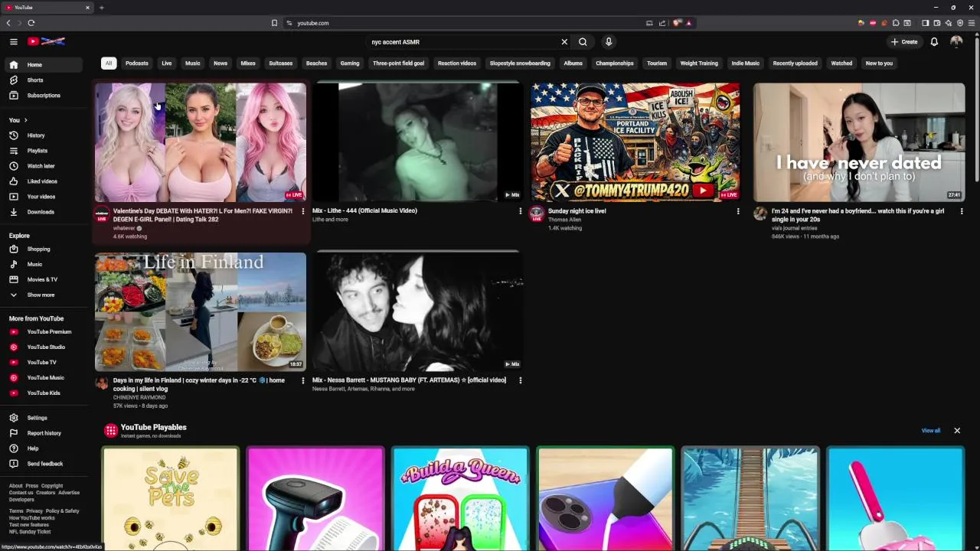Click the YouTube logo
This screenshot has height=551, width=980.
pyautogui.click(x=46, y=41)
